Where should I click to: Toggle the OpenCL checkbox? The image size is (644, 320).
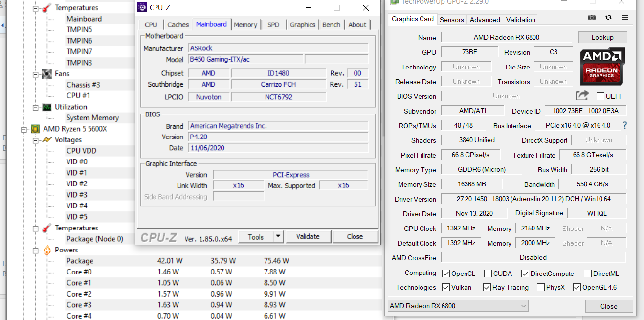(x=446, y=274)
